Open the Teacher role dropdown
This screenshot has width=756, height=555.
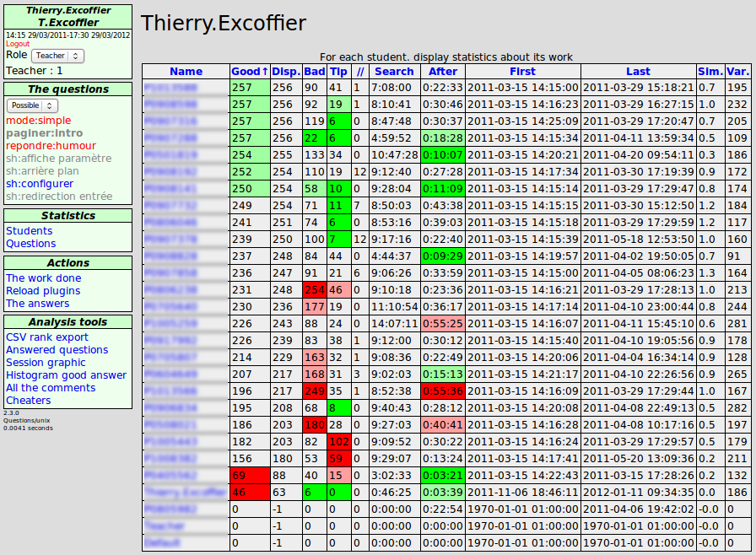click(57, 56)
